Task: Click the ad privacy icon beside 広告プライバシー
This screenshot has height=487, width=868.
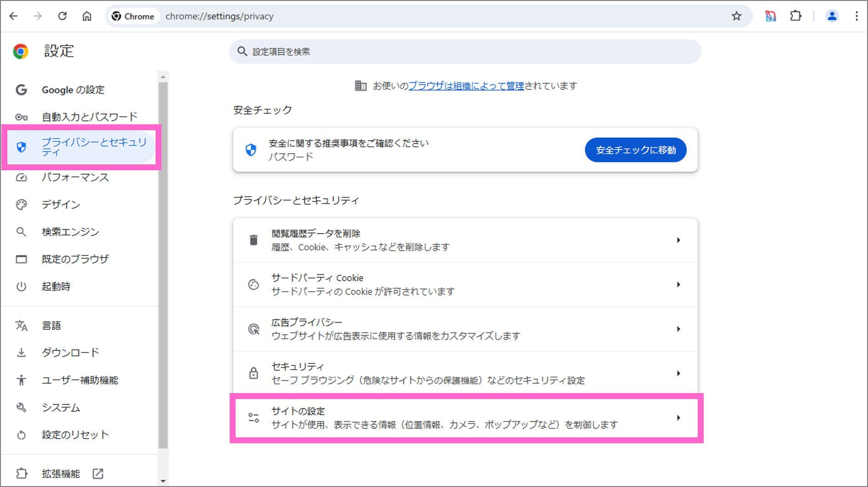Action: point(254,329)
